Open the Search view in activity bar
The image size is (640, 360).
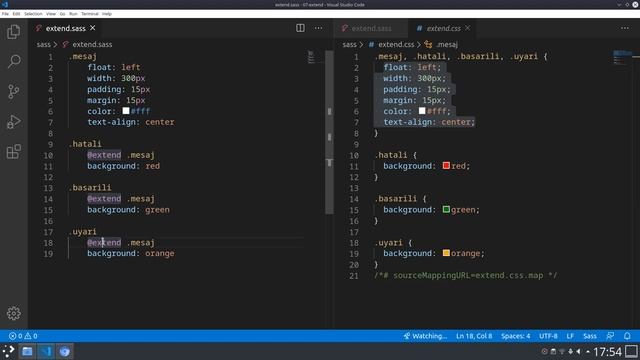click(13, 61)
